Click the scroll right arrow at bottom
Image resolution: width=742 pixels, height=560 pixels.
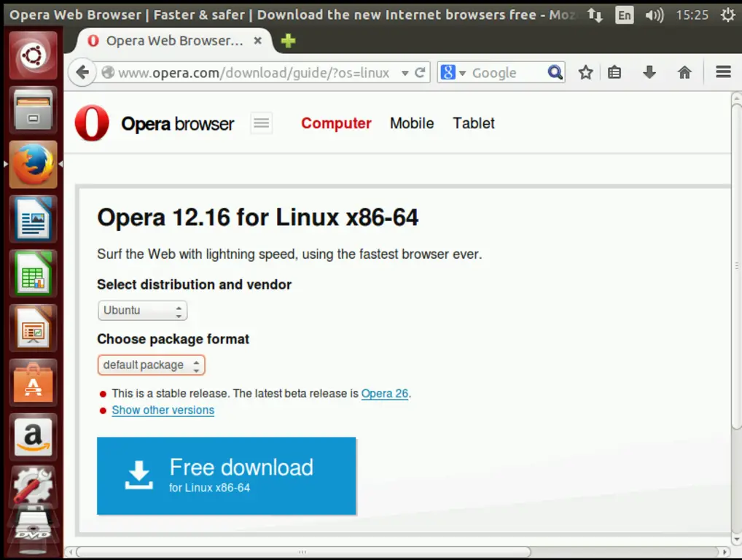pyautogui.click(x=725, y=552)
